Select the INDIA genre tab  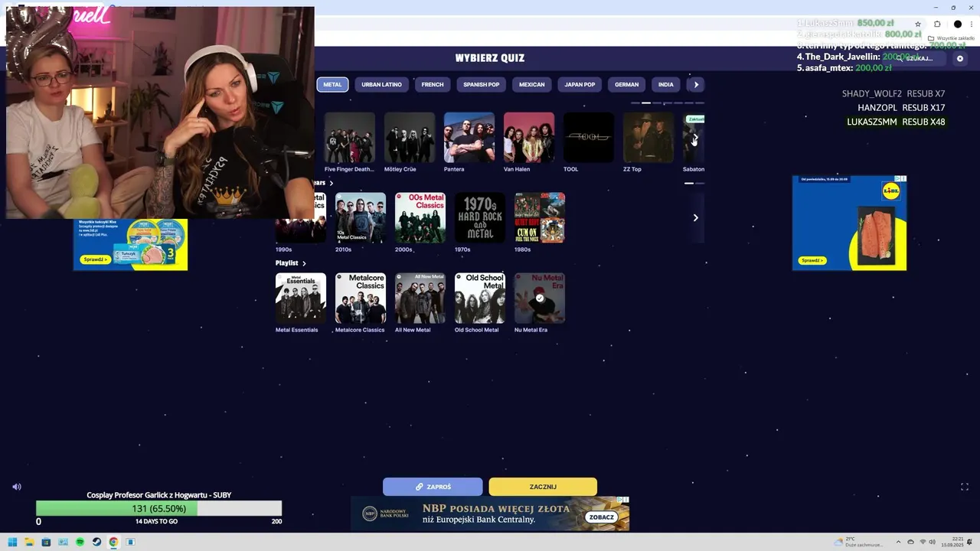666,84
